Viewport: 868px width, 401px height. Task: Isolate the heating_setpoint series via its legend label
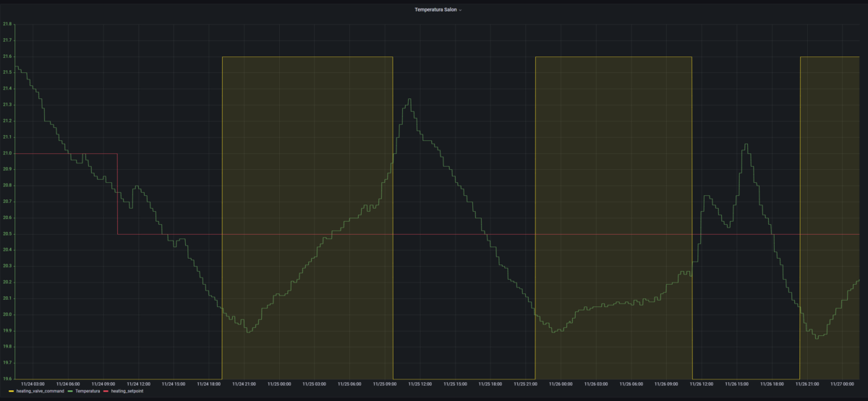point(127,391)
